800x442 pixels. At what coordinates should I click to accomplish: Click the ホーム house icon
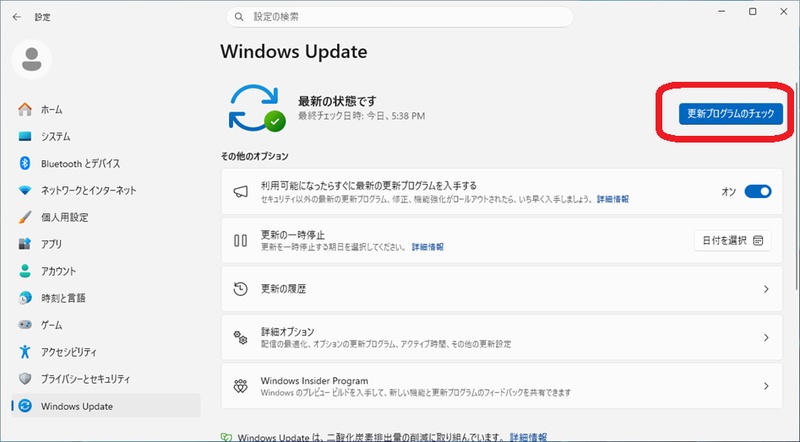click(25, 109)
